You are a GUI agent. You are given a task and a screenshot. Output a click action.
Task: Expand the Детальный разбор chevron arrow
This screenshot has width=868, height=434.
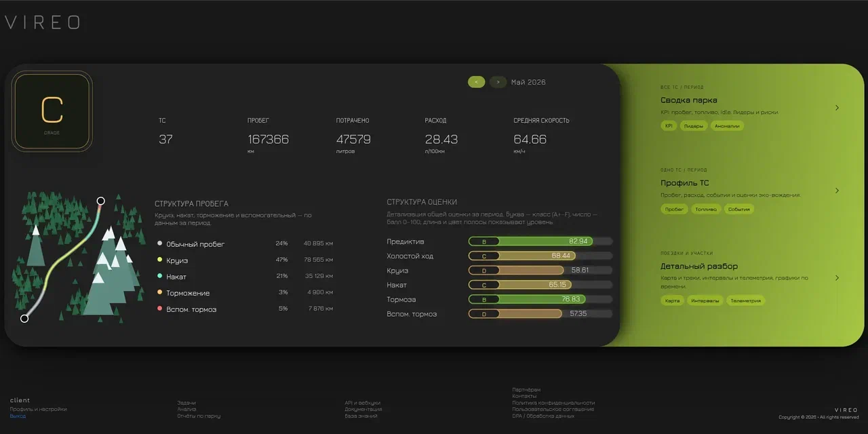click(837, 277)
